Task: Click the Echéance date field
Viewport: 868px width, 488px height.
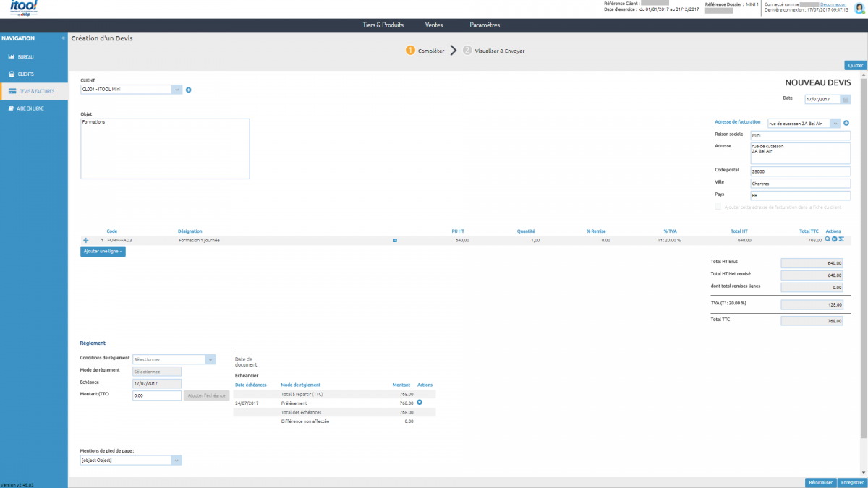Action: tap(156, 383)
